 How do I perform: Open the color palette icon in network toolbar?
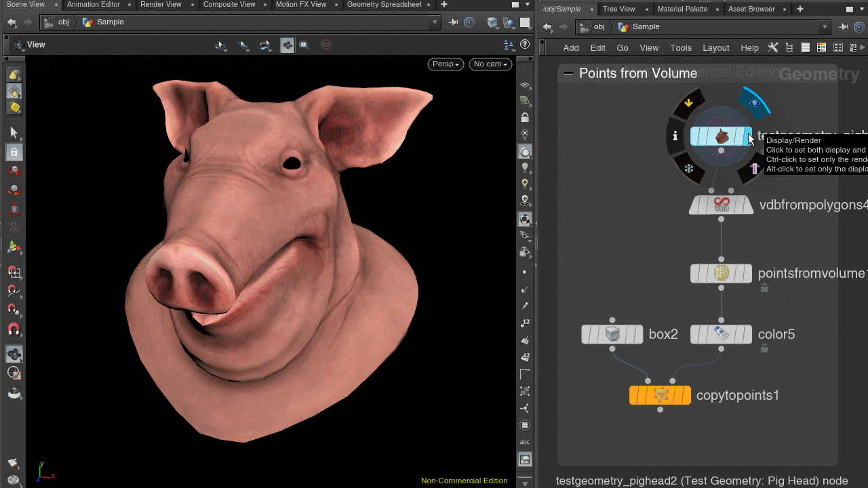click(x=821, y=47)
